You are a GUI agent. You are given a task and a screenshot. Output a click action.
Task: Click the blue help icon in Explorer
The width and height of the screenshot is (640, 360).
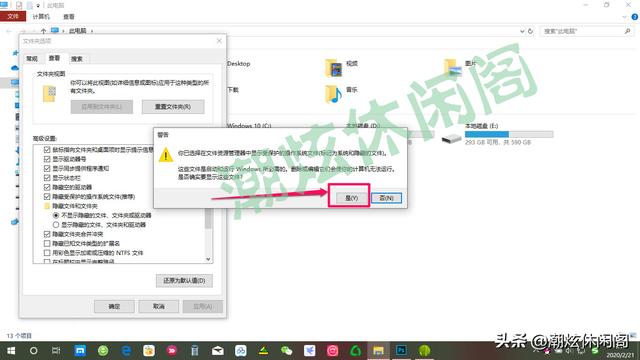[635, 17]
